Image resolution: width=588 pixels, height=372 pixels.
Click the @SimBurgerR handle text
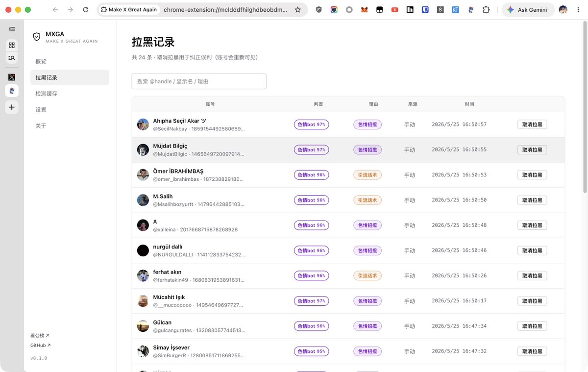[170, 355]
